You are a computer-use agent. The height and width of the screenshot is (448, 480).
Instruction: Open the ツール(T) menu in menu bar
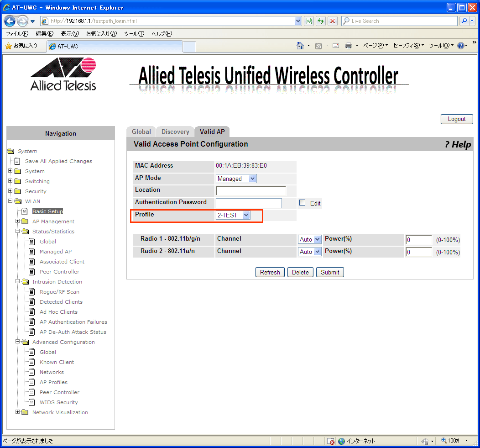(x=134, y=34)
